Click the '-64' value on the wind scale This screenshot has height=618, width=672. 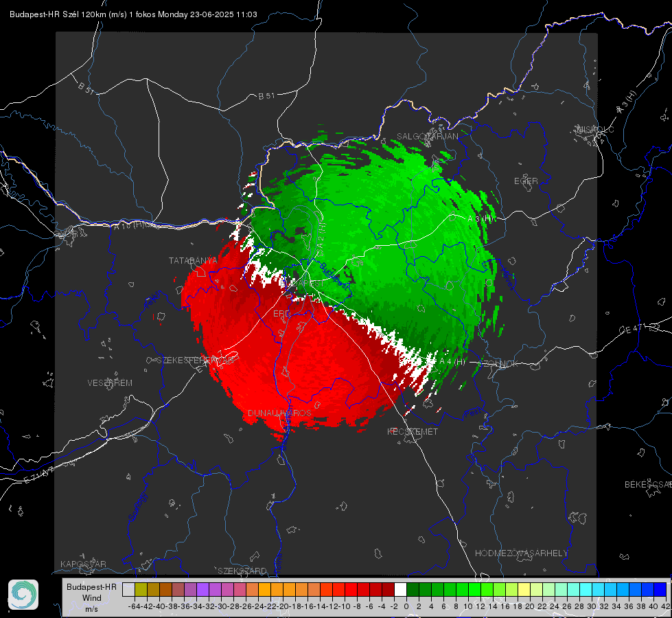pos(134,606)
